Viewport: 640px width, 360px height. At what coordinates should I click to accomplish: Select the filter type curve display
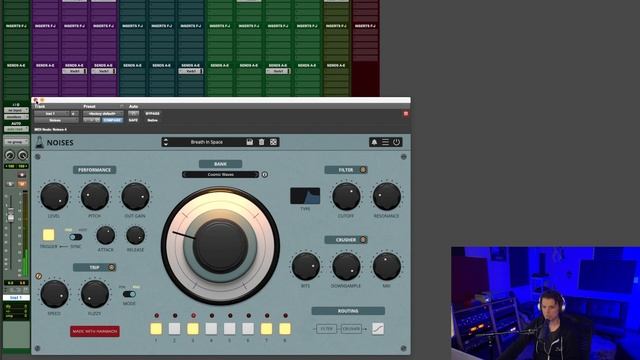pos(305,196)
